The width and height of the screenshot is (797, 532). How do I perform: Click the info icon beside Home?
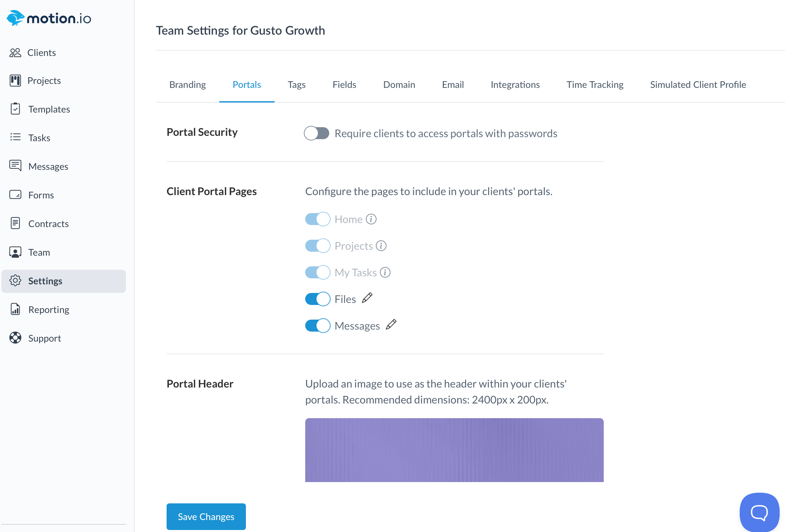pyautogui.click(x=371, y=219)
